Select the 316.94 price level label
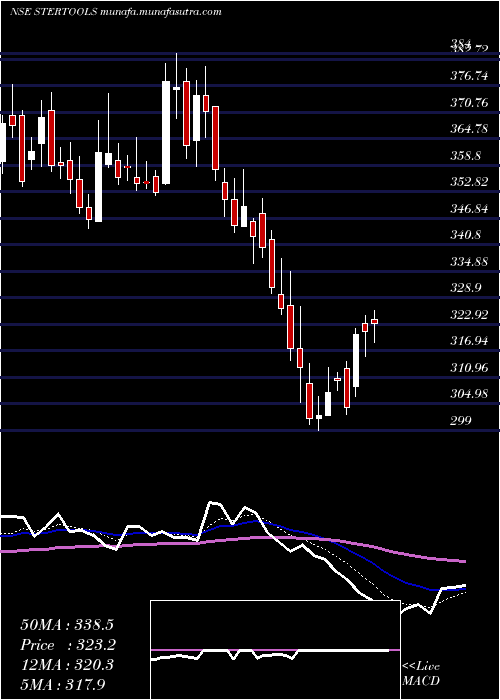Image resolution: width=500 pixels, height=700 pixels. (x=469, y=342)
